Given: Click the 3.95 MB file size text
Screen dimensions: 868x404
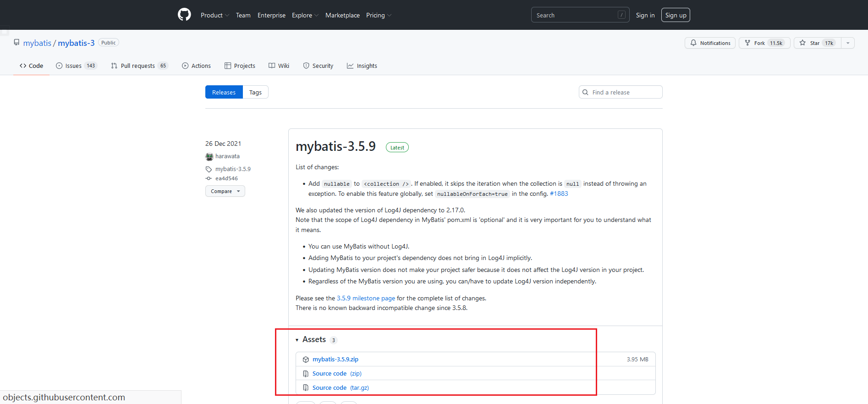Looking at the screenshot, I should tap(637, 359).
